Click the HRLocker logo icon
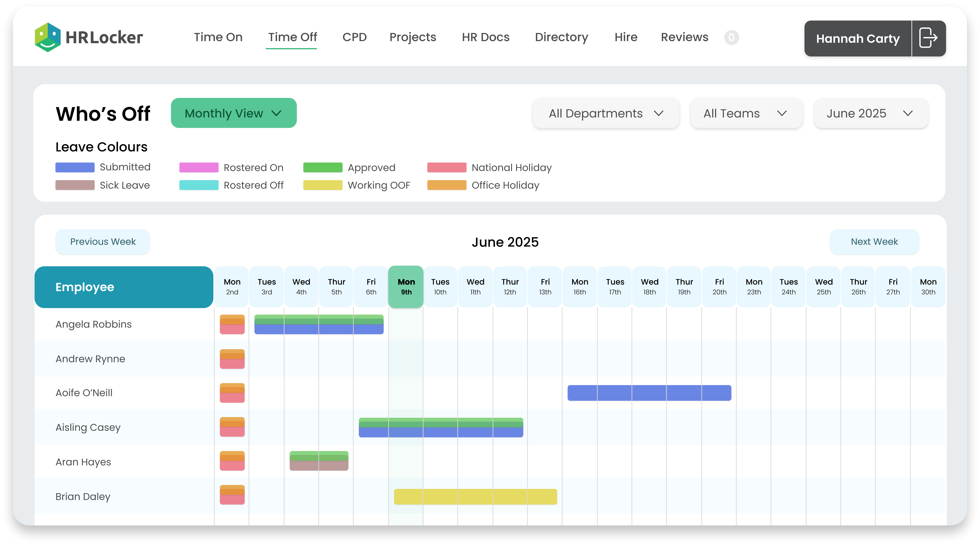This screenshot has height=545, width=980. 48,37
